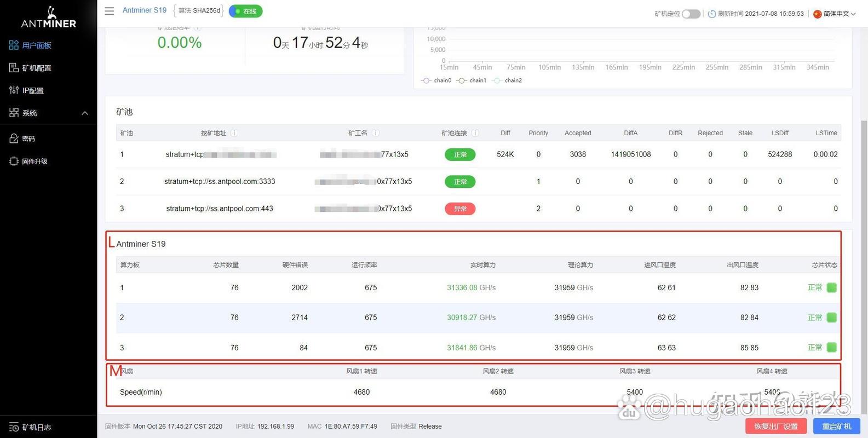This screenshot has height=438, width=868.
Task: Click the info icon beside 矿池连接
Action: click(475, 133)
